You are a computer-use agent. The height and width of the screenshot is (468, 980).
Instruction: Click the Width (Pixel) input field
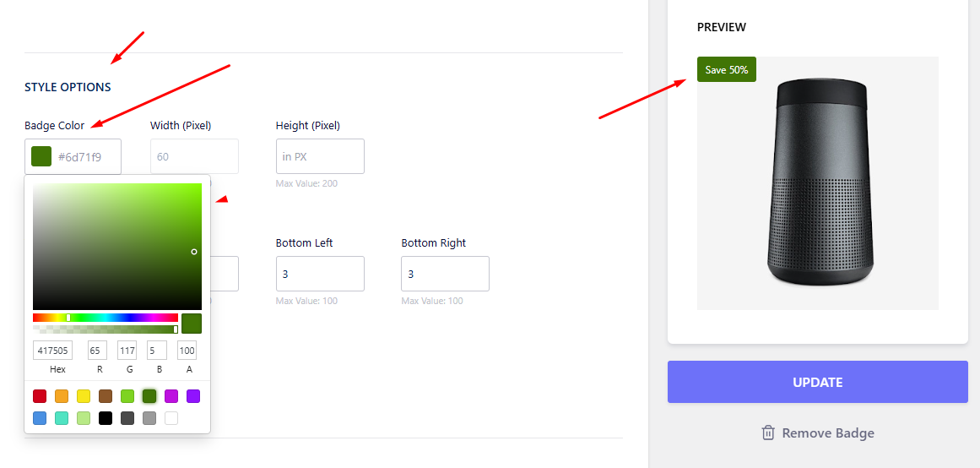pos(194,156)
